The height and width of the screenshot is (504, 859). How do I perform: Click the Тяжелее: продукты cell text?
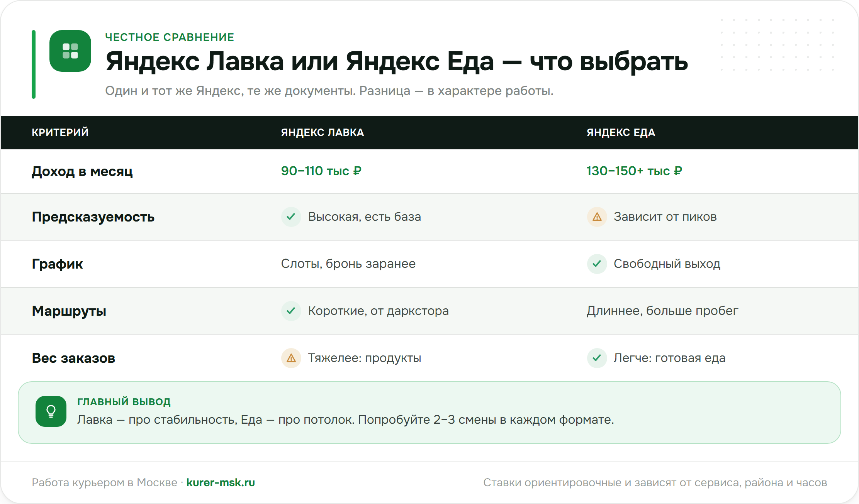tap(365, 358)
